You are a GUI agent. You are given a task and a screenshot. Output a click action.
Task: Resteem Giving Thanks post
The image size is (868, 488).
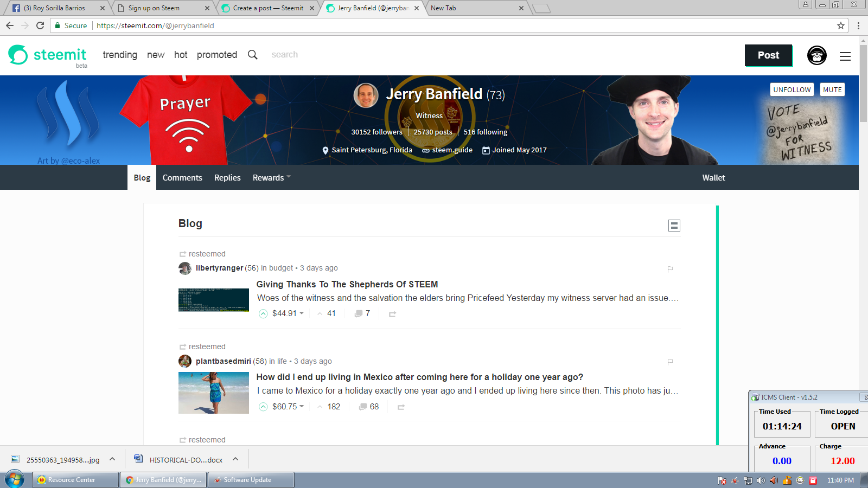click(x=392, y=314)
